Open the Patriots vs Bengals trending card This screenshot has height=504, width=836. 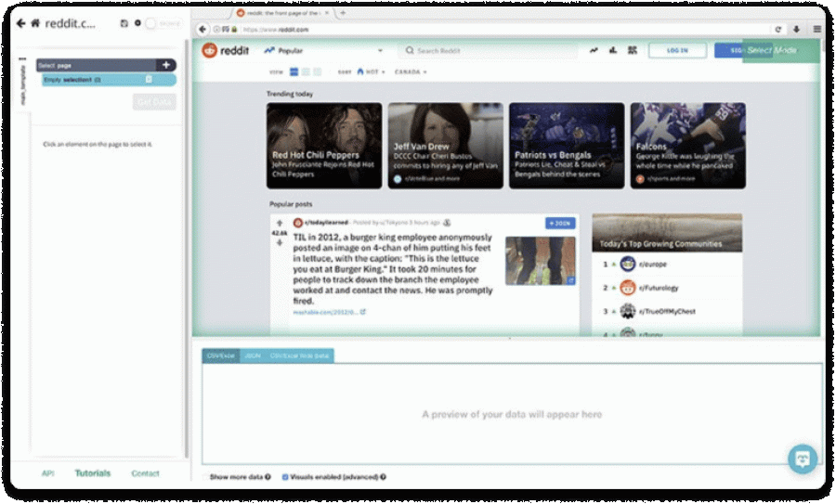click(567, 146)
